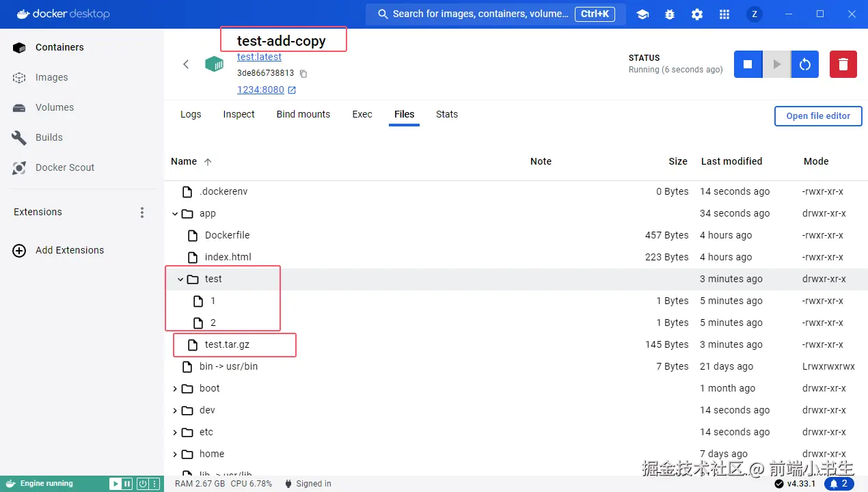Sort by the Size column header

pyautogui.click(x=678, y=161)
